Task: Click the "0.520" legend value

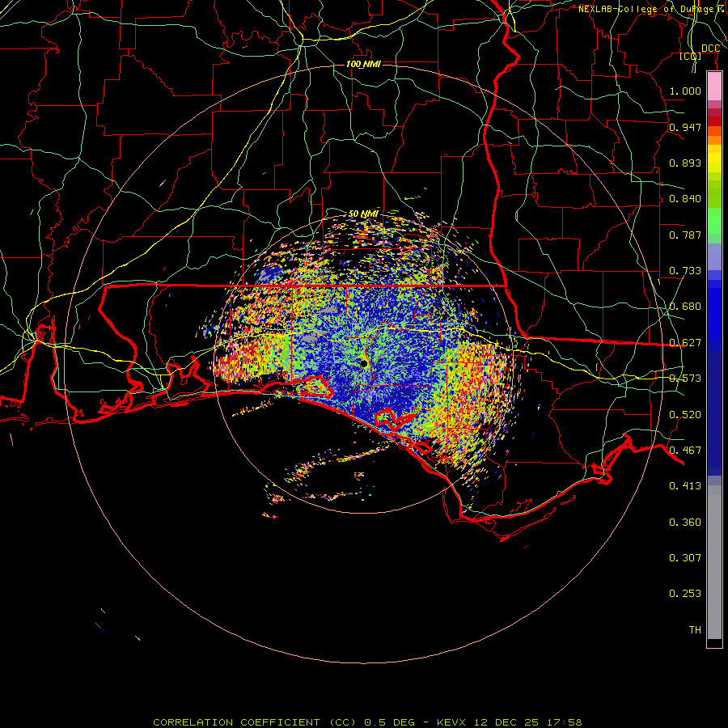Action: pyautogui.click(x=685, y=415)
